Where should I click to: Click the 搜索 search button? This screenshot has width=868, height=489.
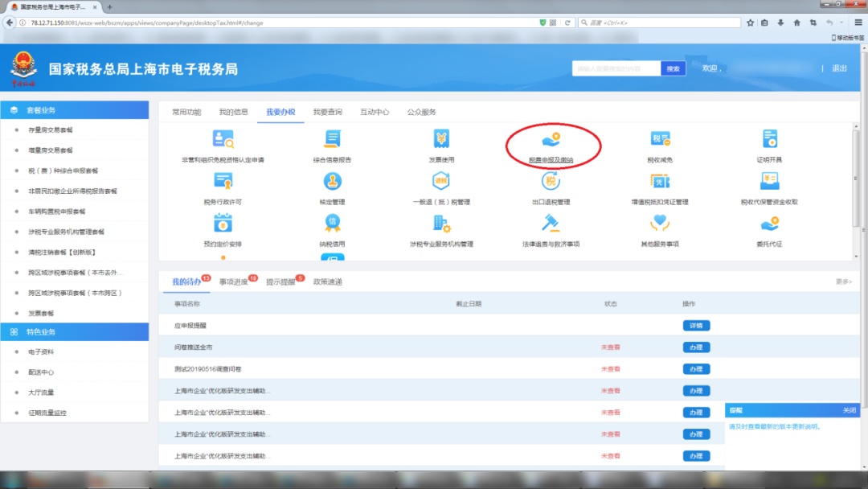(673, 69)
